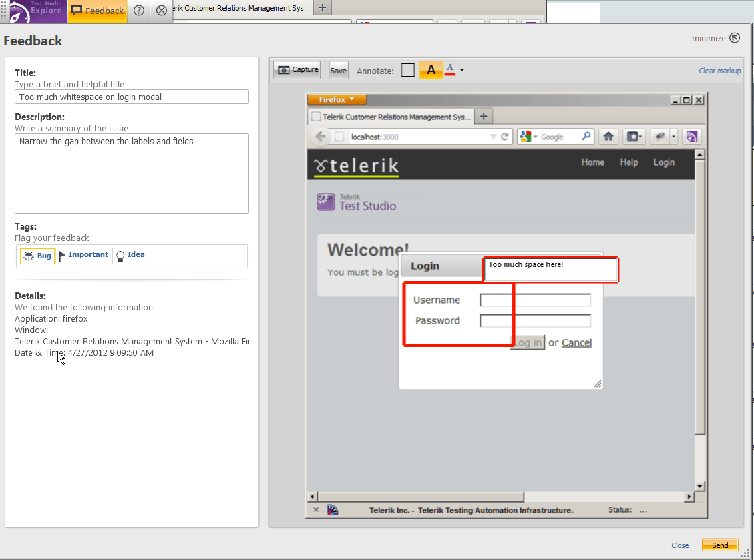The width and height of the screenshot is (754, 560).
Task: Click the horizontal scrollbar thumb
Action: 421,497
